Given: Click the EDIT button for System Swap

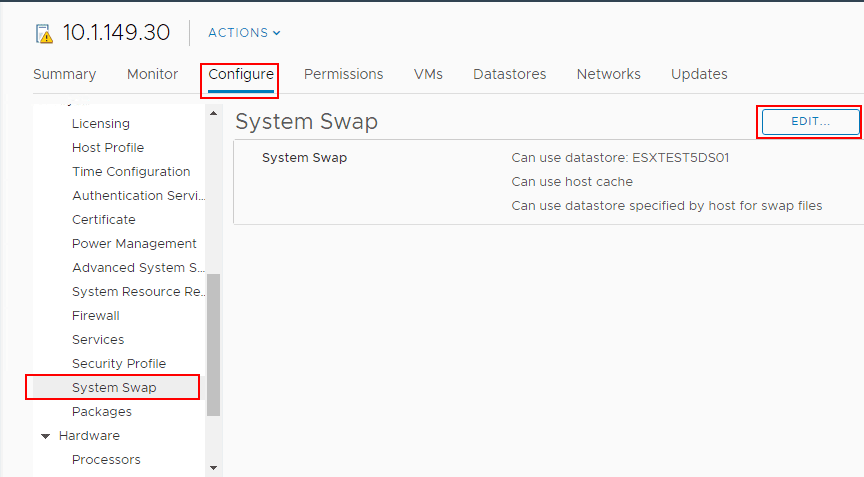Looking at the screenshot, I should coord(810,121).
